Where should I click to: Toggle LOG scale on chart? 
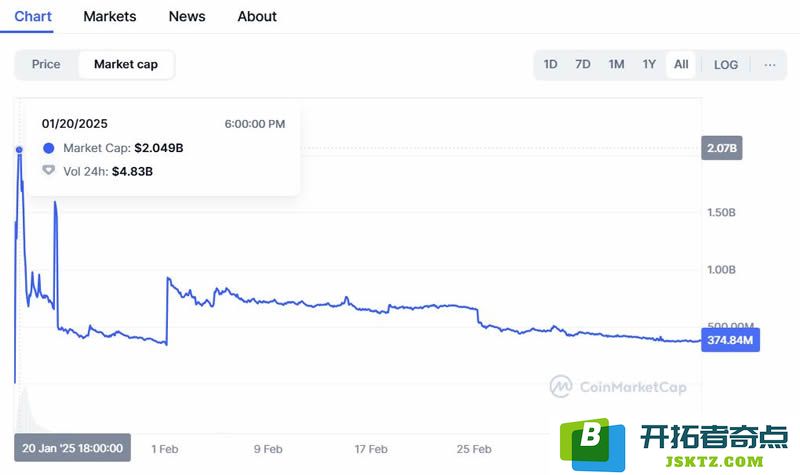(x=726, y=64)
